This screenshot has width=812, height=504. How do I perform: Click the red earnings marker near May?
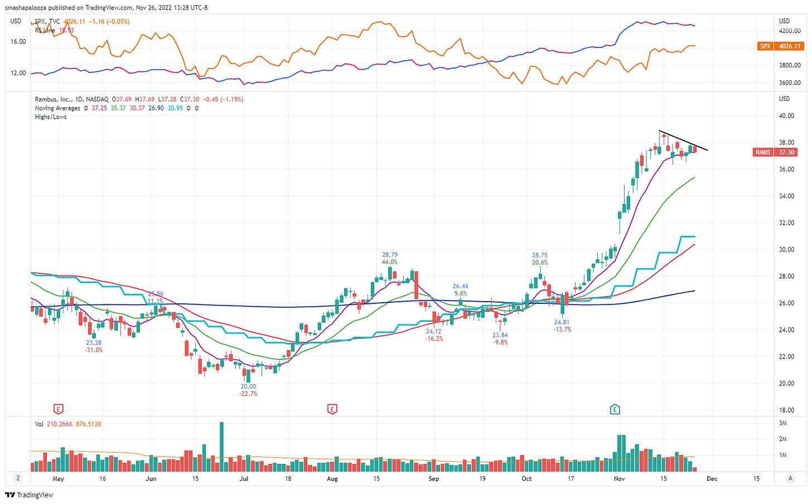58,410
